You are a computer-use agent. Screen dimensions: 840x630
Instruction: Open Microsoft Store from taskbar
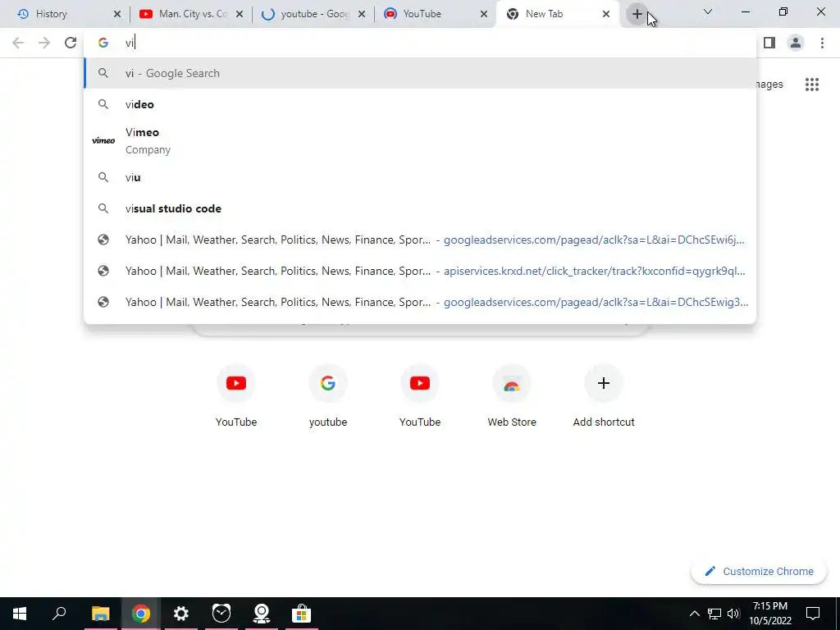click(302, 614)
